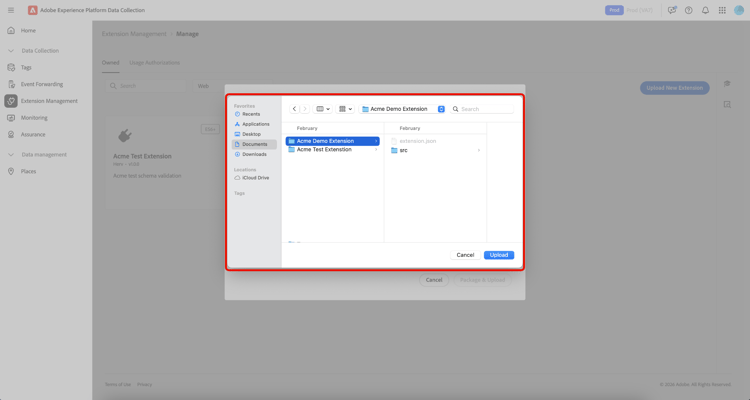Open the Home icon in sidebar
This screenshot has height=400, width=750.
11,30
